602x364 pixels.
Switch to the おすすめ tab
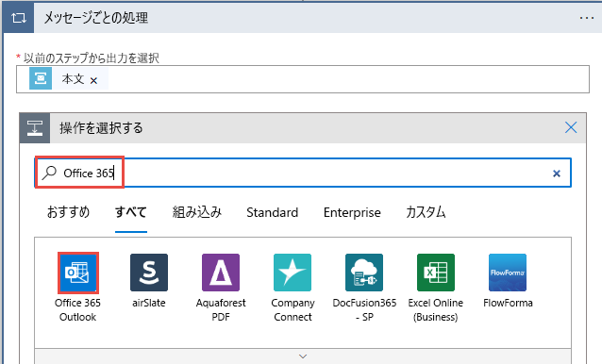[68, 212]
